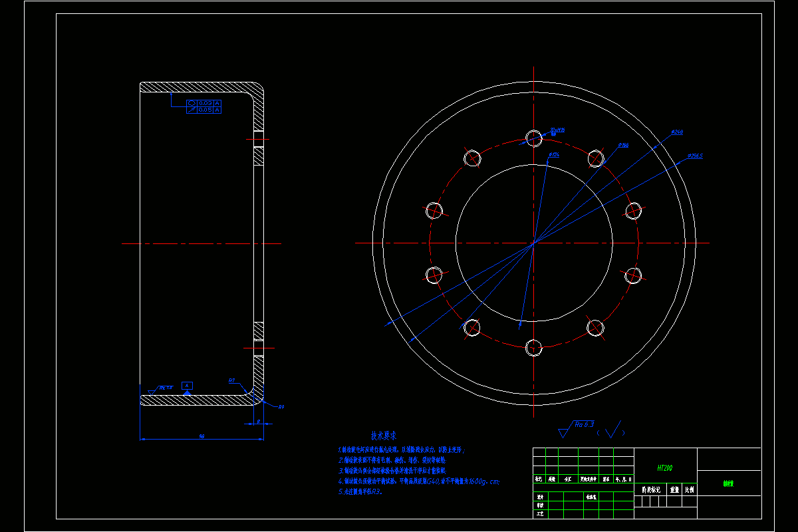Select the ø124 diameter dimension
Viewport: 798px width, 532px height.
[x=553, y=155]
